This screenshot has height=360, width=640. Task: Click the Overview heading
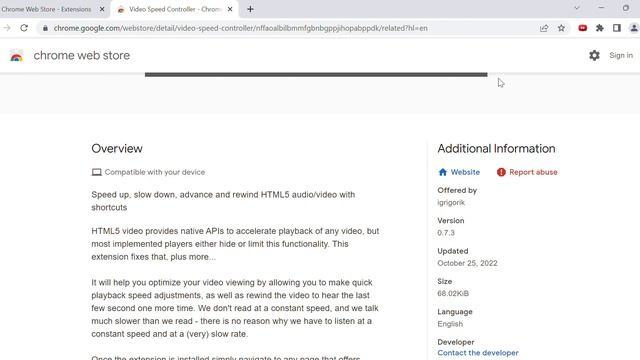(x=117, y=149)
